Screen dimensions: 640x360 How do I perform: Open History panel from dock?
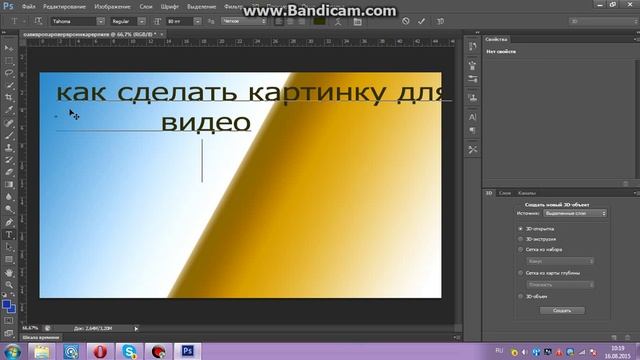[473, 47]
